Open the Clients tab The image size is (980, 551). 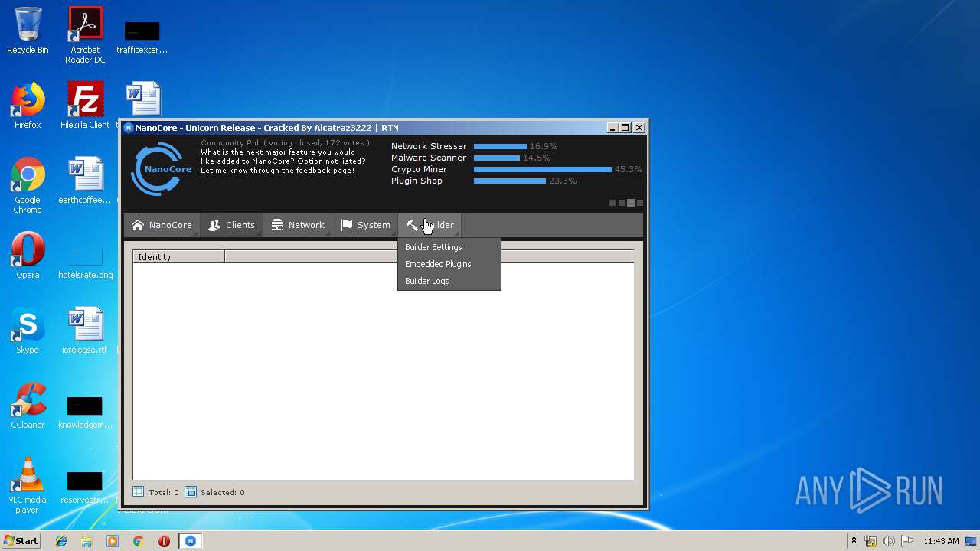click(231, 225)
